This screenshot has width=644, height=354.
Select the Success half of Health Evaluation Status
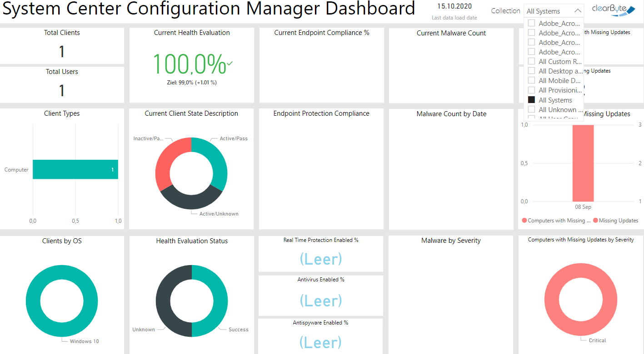click(220, 301)
